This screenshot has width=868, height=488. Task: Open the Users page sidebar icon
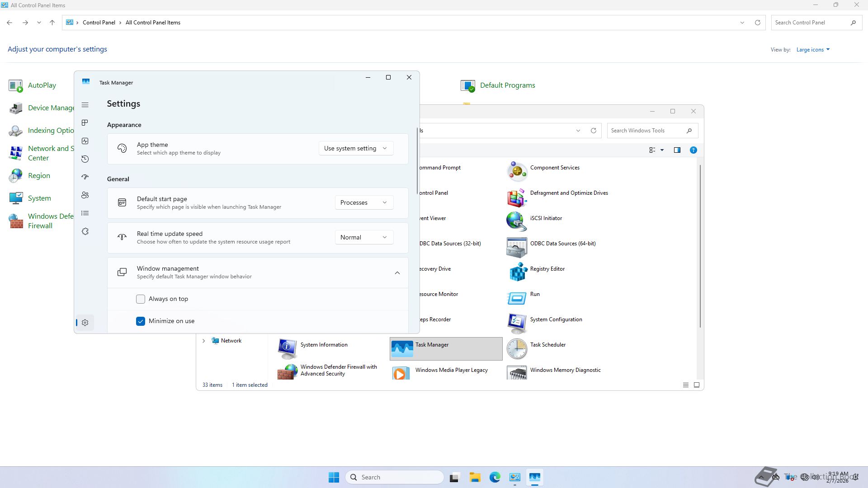tap(85, 195)
